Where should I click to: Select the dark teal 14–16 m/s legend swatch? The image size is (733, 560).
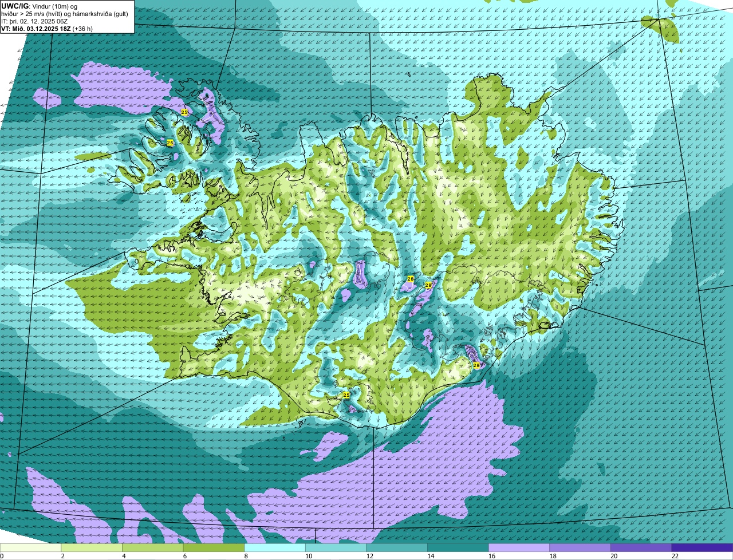coord(458,547)
